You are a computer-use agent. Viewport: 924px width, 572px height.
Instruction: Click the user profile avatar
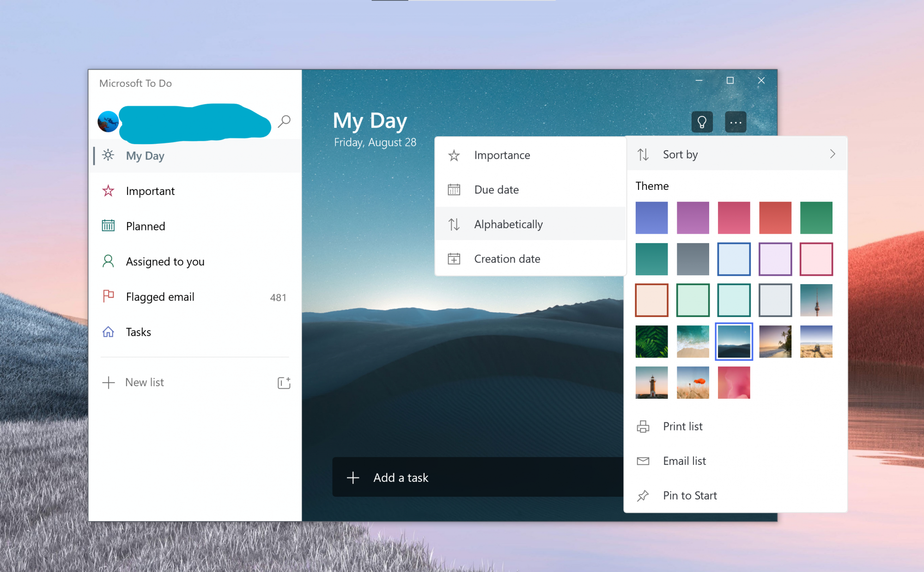pos(108,122)
